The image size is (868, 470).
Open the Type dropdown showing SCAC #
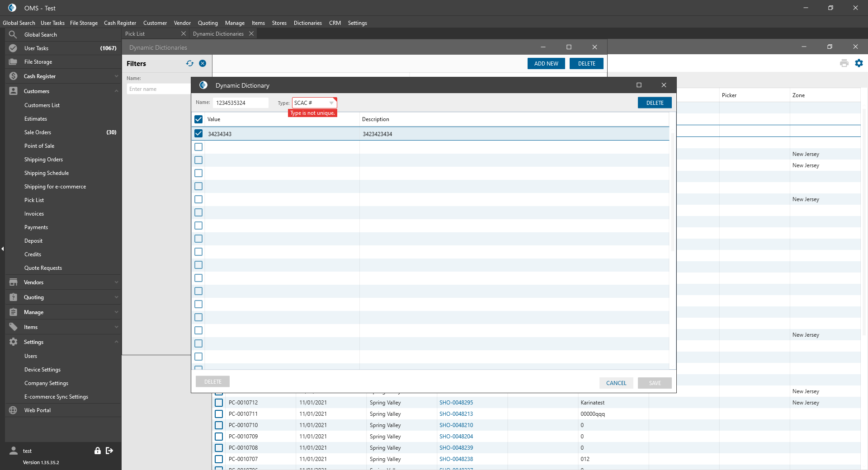[314, 103]
